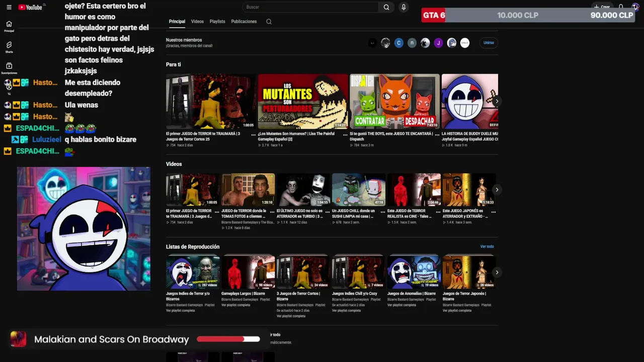Open options for 'Los Mutantes son Humanos' video

(346, 135)
